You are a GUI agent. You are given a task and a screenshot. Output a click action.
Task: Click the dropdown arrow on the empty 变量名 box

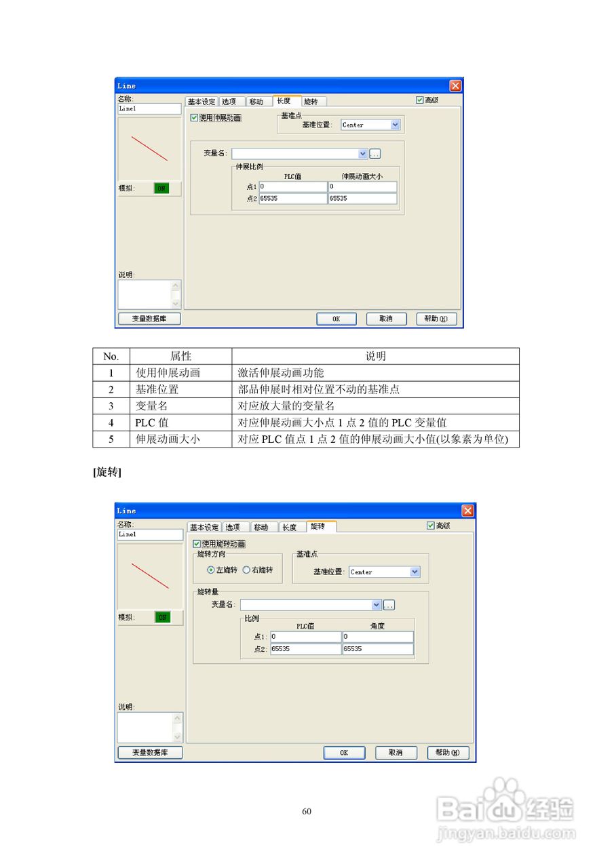[362, 153]
